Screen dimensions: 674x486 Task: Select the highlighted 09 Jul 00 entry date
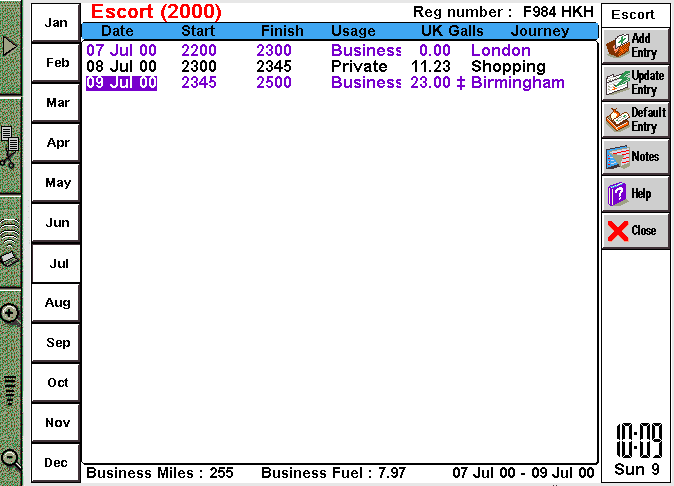121,83
